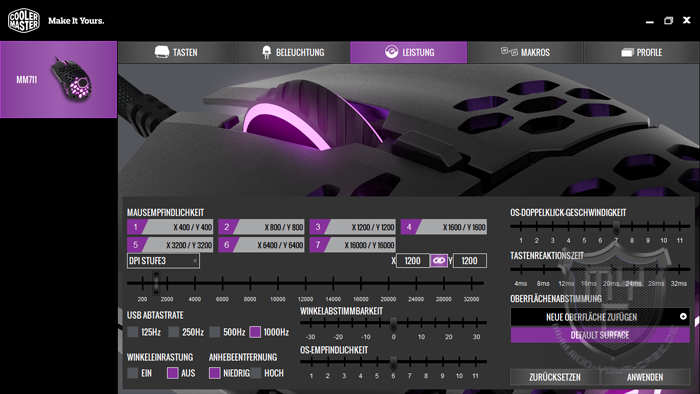700x394 pixels.
Task: Select the 500Hz USB polling rate
Action: 215,332
